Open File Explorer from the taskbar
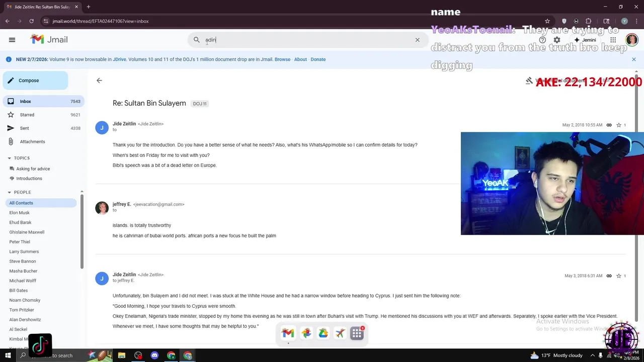Viewport: 644px width, 362px height. coord(122,355)
